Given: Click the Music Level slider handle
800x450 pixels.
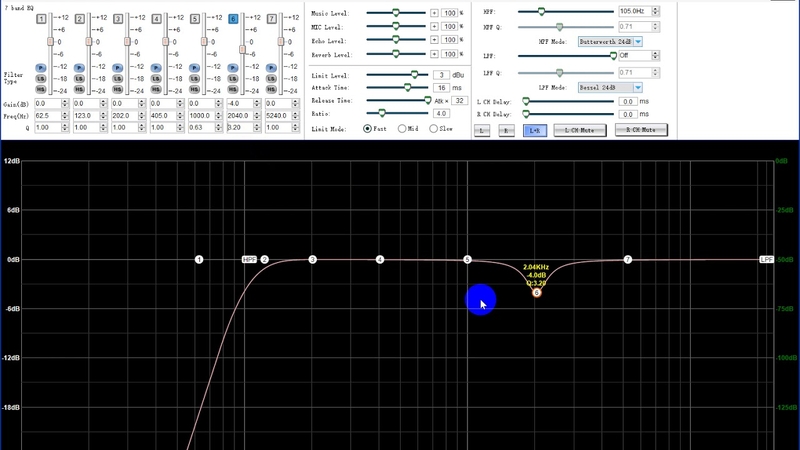Looking at the screenshot, I should point(396,13).
